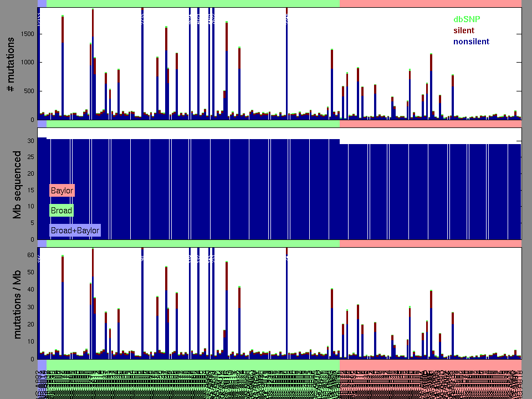Click the nonsilent legend label
The height and width of the screenshot is (399, 532).
[471, 42]
